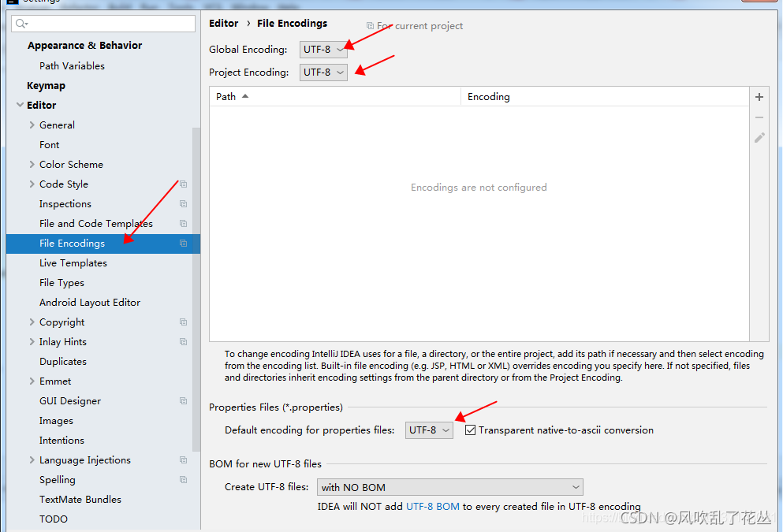Expand the Color Scheme tree node

[x=32, y=164]
